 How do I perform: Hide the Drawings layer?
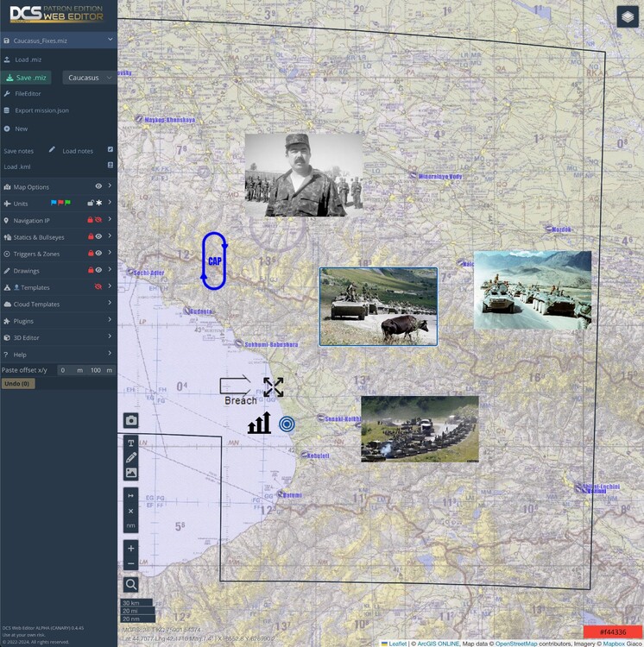tap(98, 270)
